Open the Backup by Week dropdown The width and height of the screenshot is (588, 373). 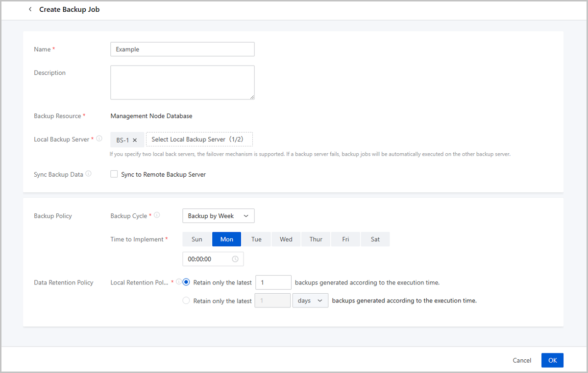click(218, 216)
